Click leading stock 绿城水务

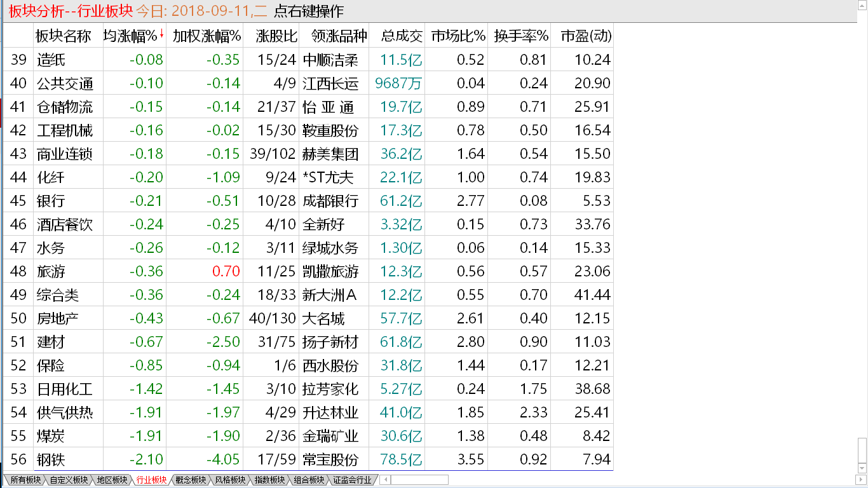click(x=330, y=248)
